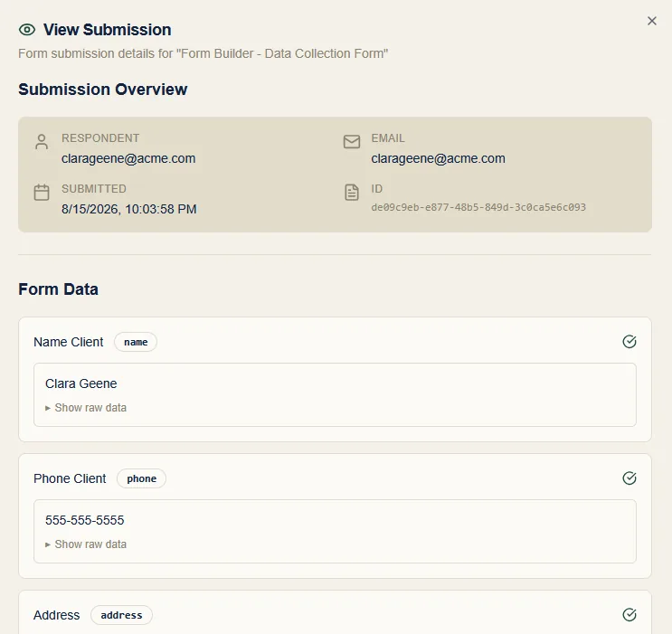This screenshot has height=634, width=672.
Task: Click the submitted calendar icon
Action: [x=42, y=192]
